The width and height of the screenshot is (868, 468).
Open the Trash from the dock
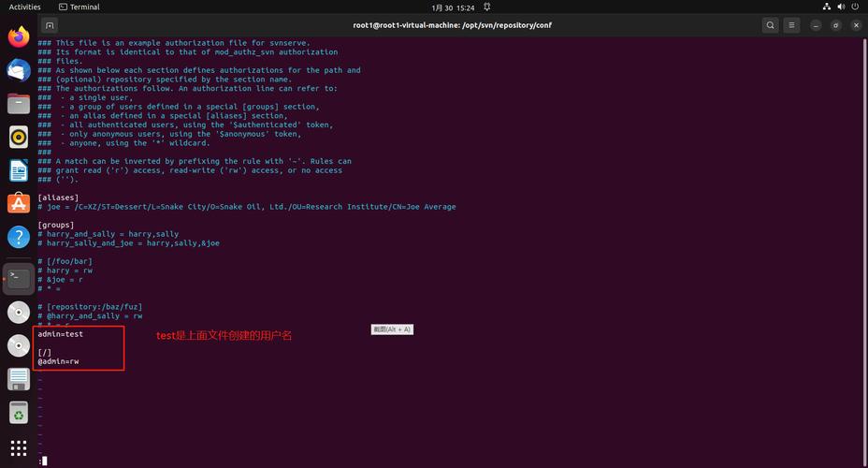19,412
